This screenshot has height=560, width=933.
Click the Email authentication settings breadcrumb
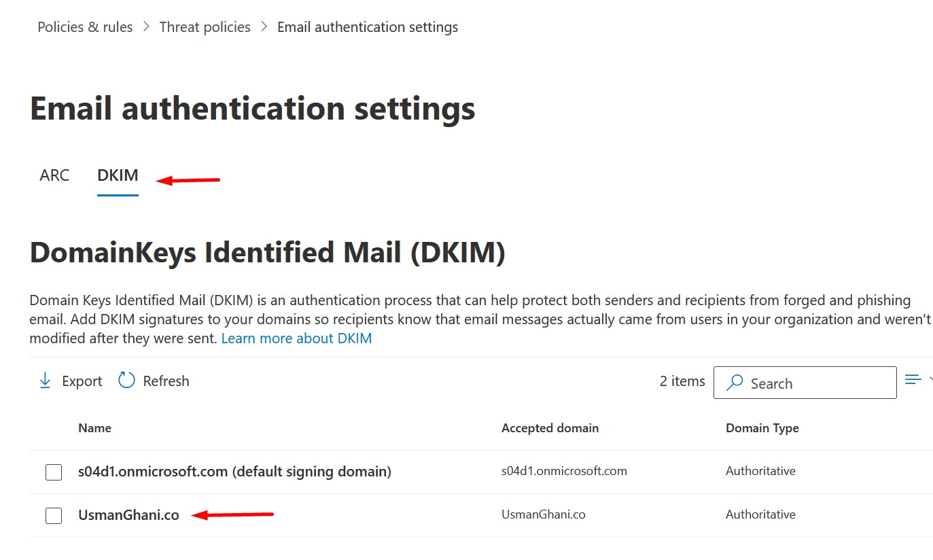click(367, 27)
